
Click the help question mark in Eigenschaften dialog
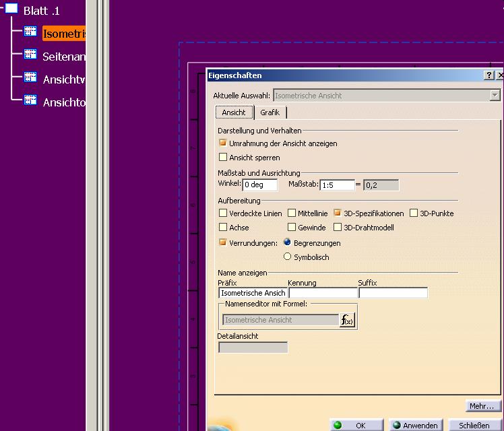489,75
